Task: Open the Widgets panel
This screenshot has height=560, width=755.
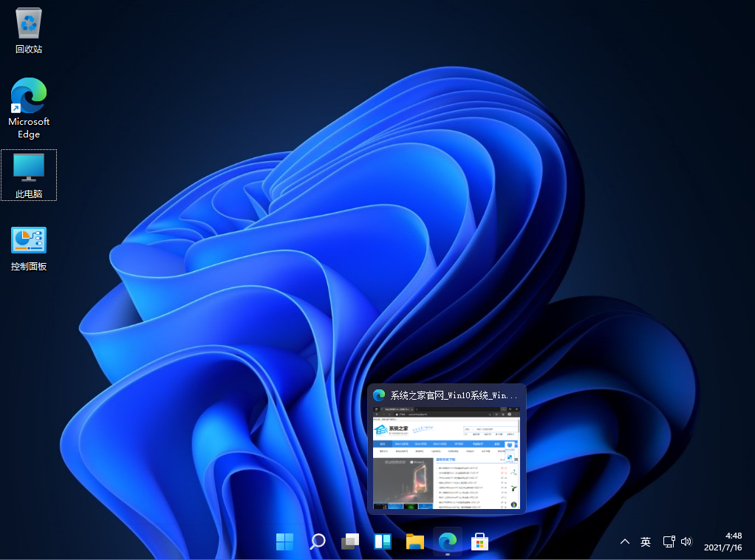Action: pyautogui.click(x=382, y=542)
